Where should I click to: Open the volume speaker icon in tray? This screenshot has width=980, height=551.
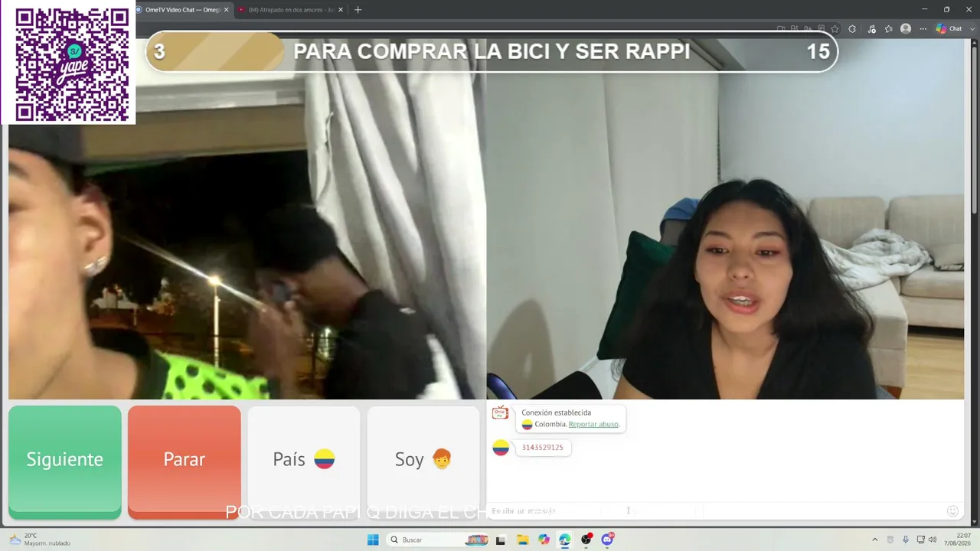933,540
